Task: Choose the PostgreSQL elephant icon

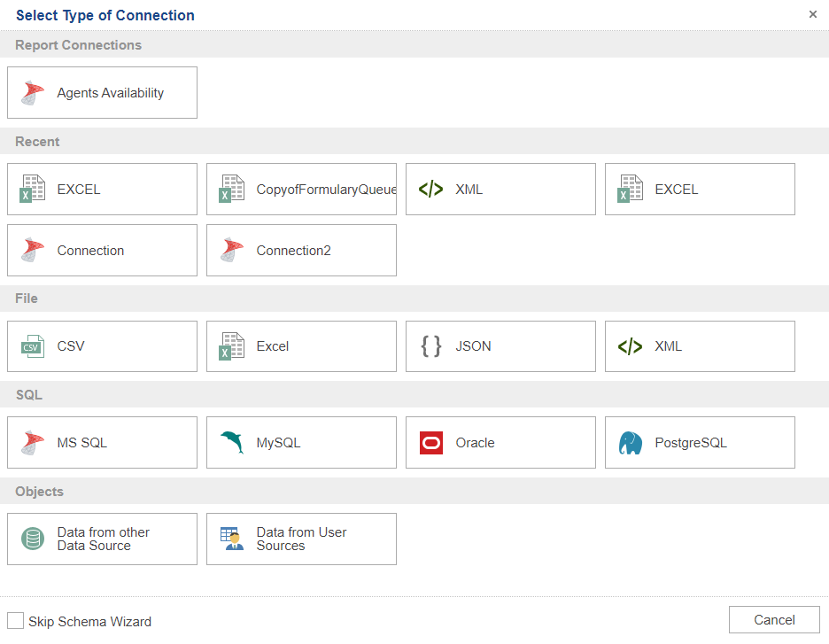Action: (x=631, y=443)
